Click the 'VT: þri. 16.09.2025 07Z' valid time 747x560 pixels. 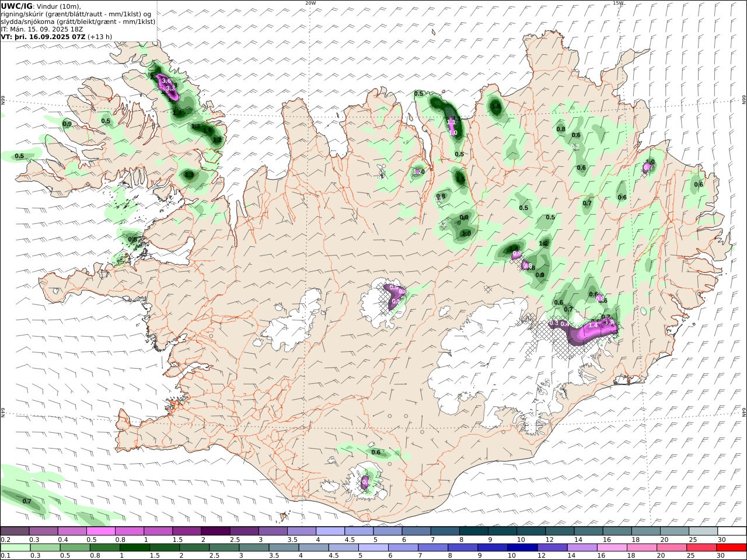pyautogui.click(x=43, y=37)
